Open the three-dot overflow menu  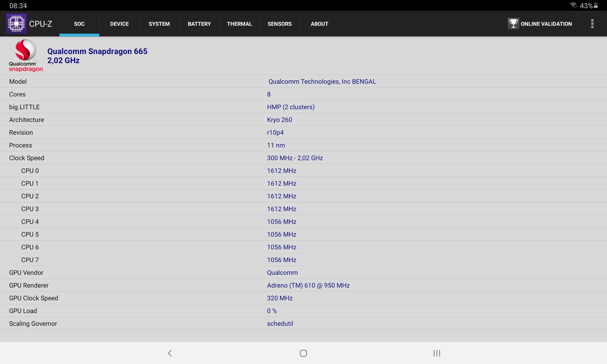click(x=592, y=24)
